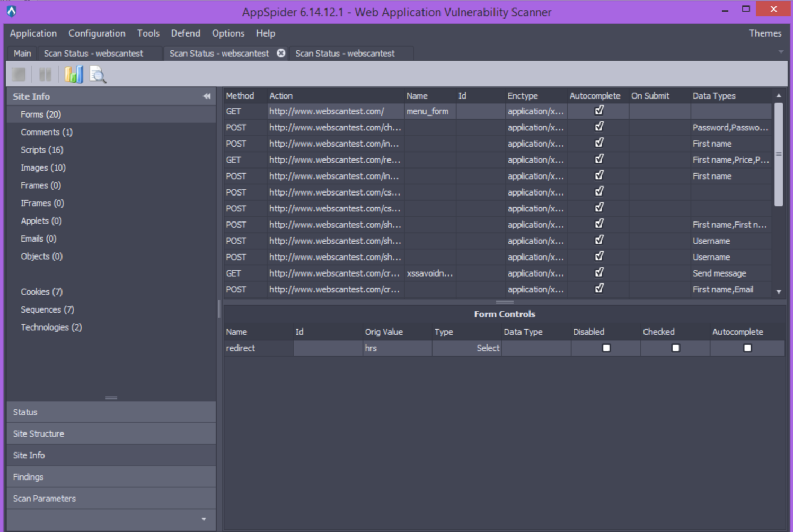Click the magnifier document view icon
The height and width of the screenshot is (532, 794).
click(98, 75)
